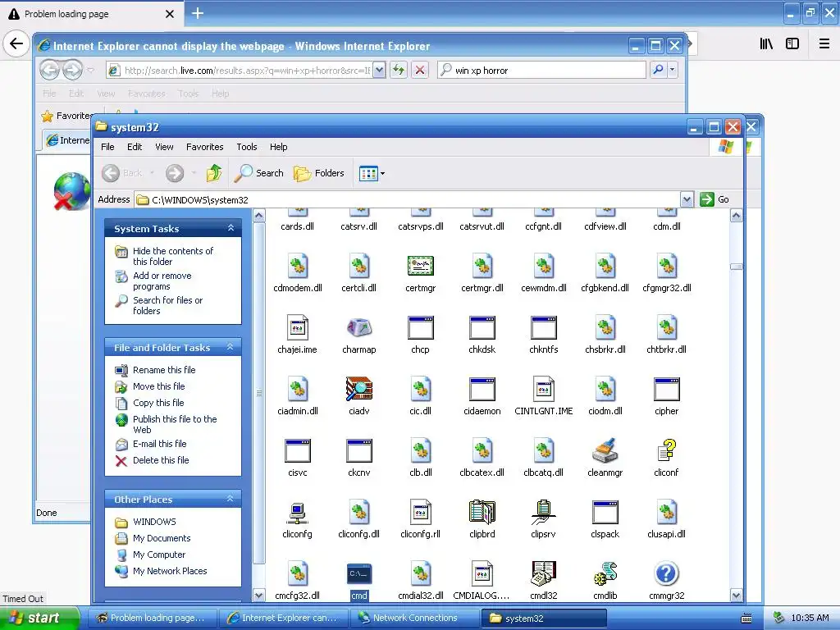Toggle the Folders pane button
The image size is (840, 630).
[x=319, y=173]
